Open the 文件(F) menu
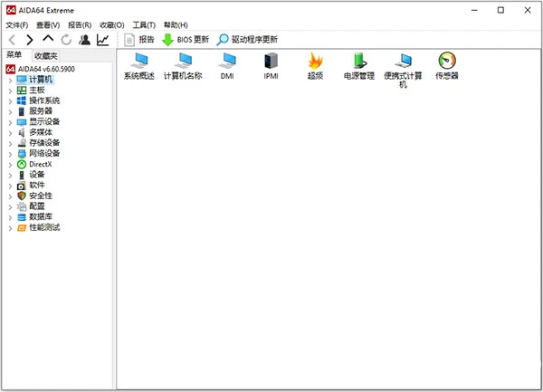 click(x=17, y=25)
